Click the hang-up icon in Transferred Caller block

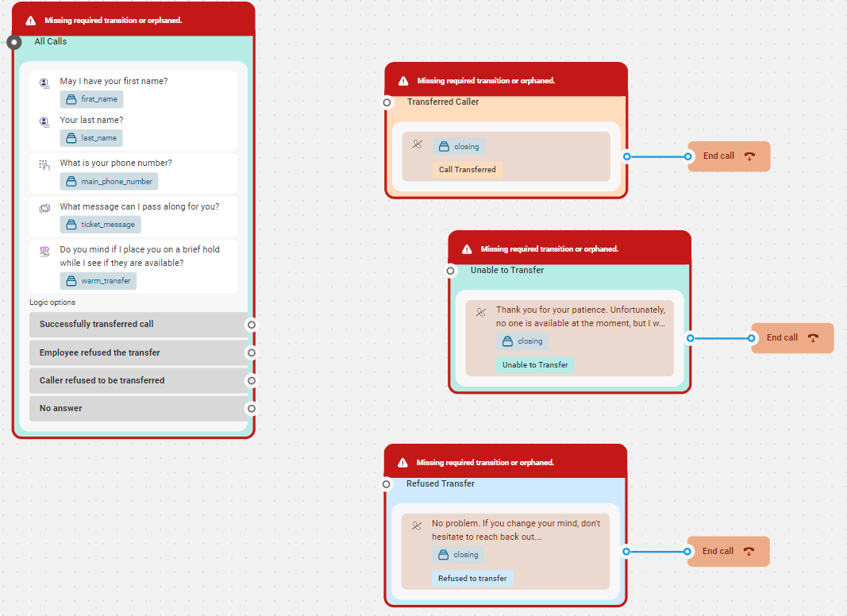click(x=417, y=144)
